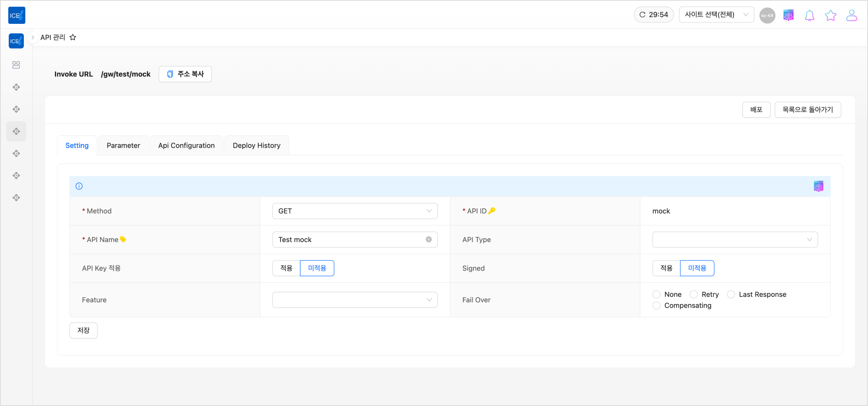
Task: Choose Compensating fail over radio
Action: click(x=656, y=306)
